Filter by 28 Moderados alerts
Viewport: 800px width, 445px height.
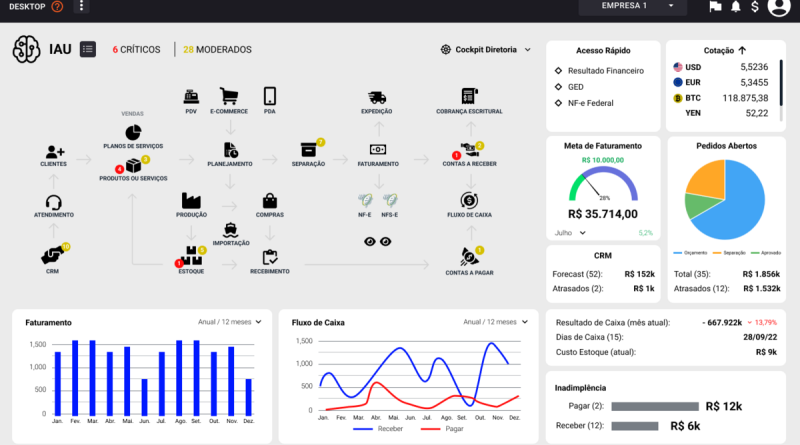click(217, 50)
